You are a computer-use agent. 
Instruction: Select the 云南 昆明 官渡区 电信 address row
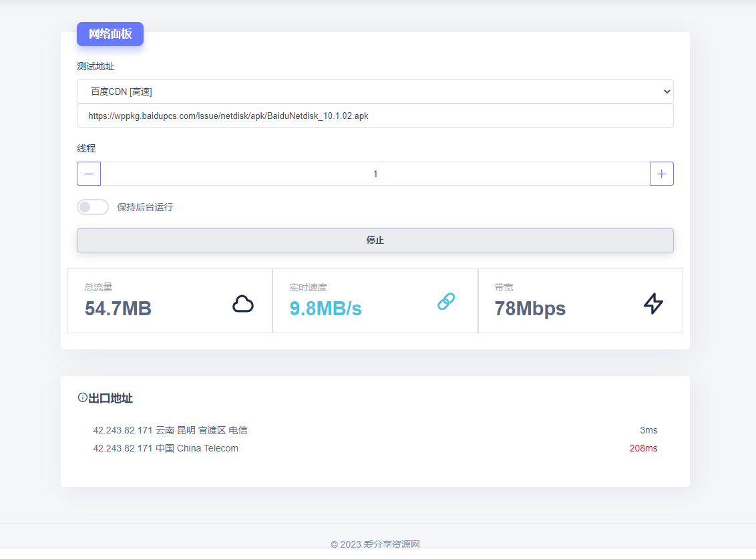coord(170,430)
